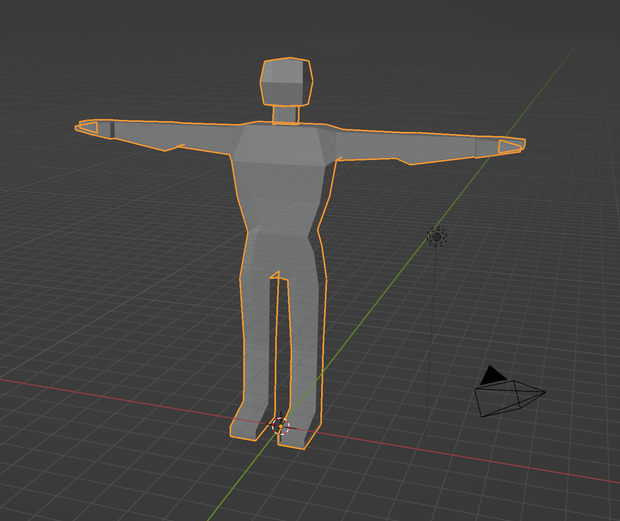Select the point light object icon
This screenshot has width=620, height=521.
click(437, 237)
